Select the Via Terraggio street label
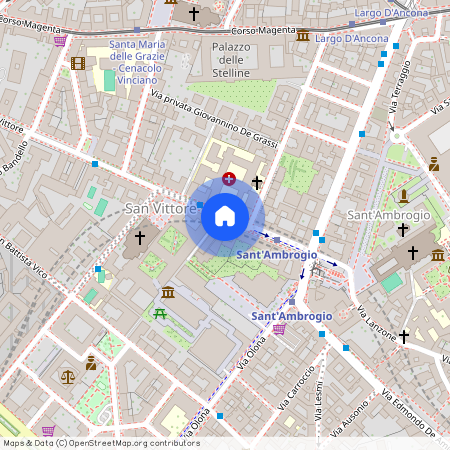Image resolution: width=450 pixels, height=450 pixels. click(x=400, y=87)
